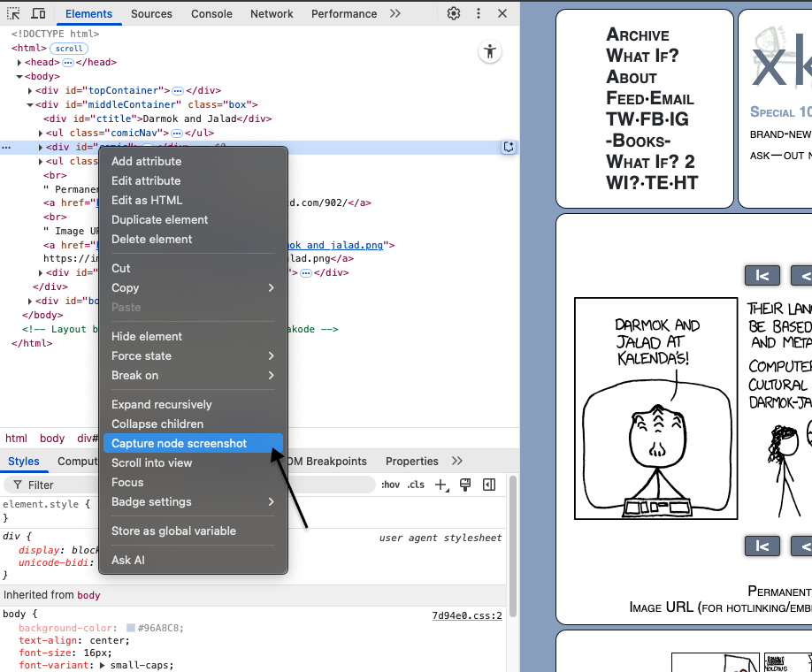Toggle the computed styles sidebar icon

click(x=489, y=485)
